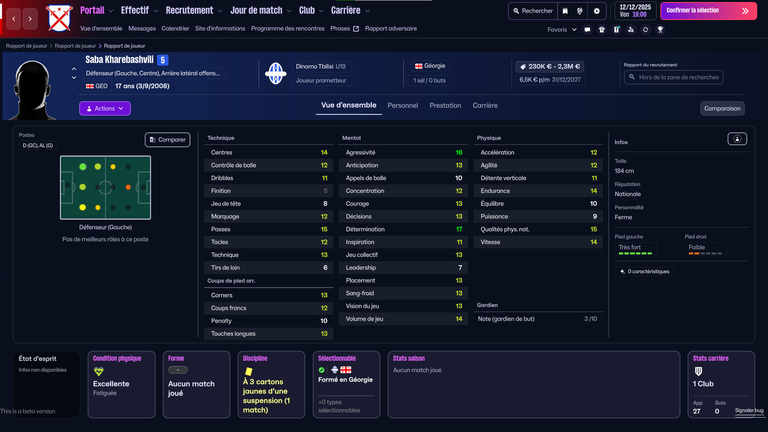Image resolution: width=768 pixels, height=432 pixels.
Task: Click the Géorgie nationality label
Action: [430, 66]
